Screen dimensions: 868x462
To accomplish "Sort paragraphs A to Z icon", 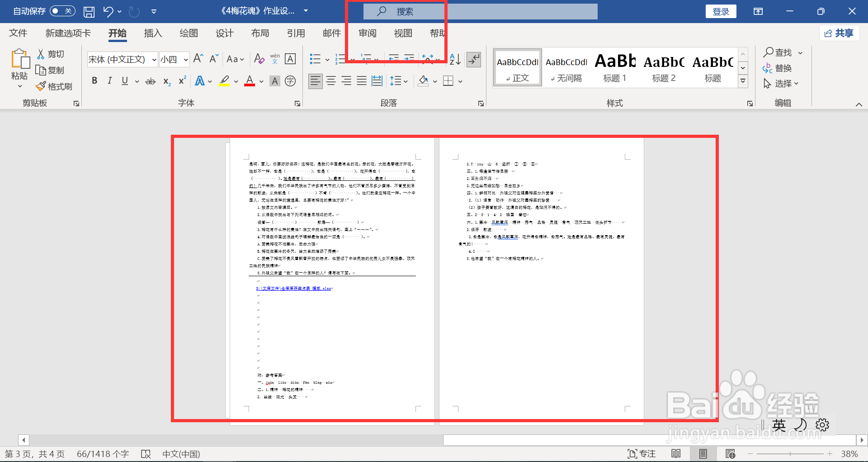I will click(x=455, y=59).
